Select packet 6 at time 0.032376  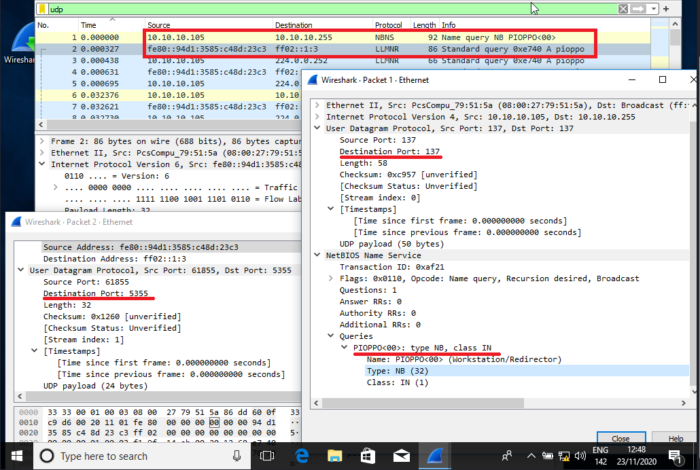[x=170, y=95]
